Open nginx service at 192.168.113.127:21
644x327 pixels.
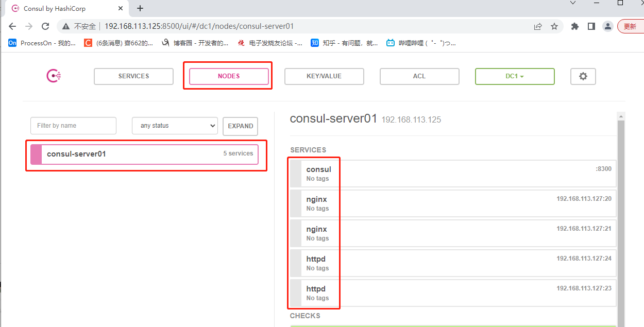tap(453, 233)
